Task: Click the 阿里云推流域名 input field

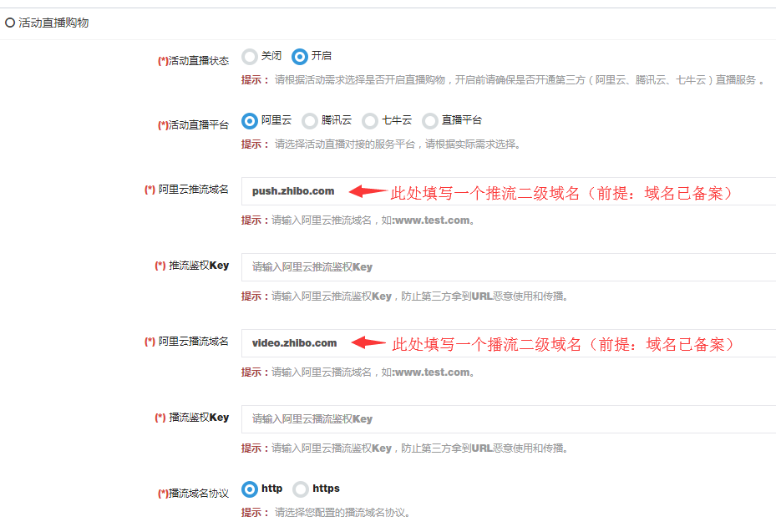Action: pyautogui.click(x=509, y=191)
